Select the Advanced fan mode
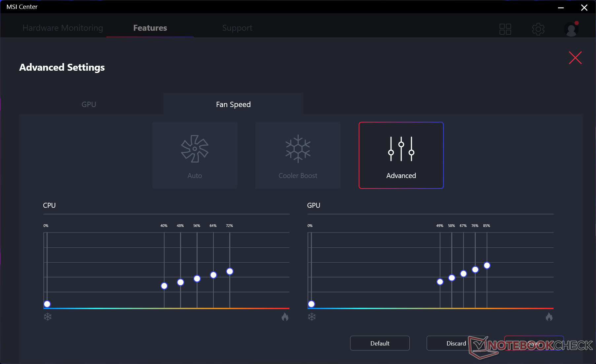Viewport: 596px width, 364px height. click(401, 155)
